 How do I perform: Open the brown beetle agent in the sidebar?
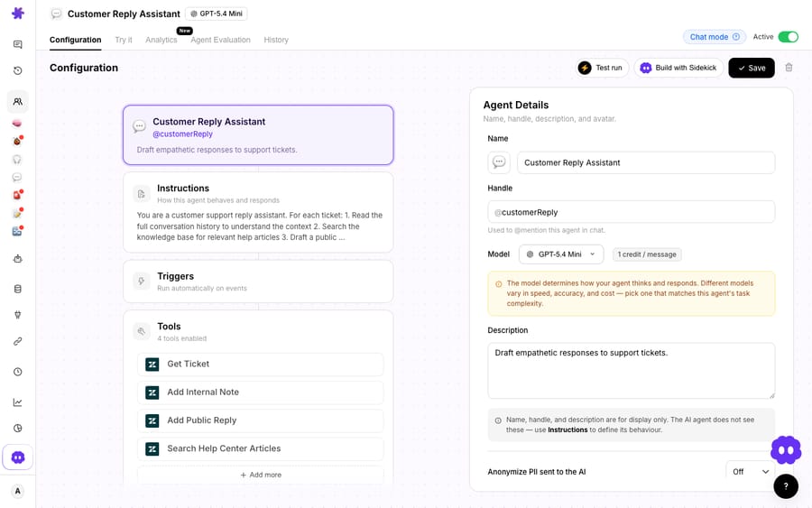[17, 141]
